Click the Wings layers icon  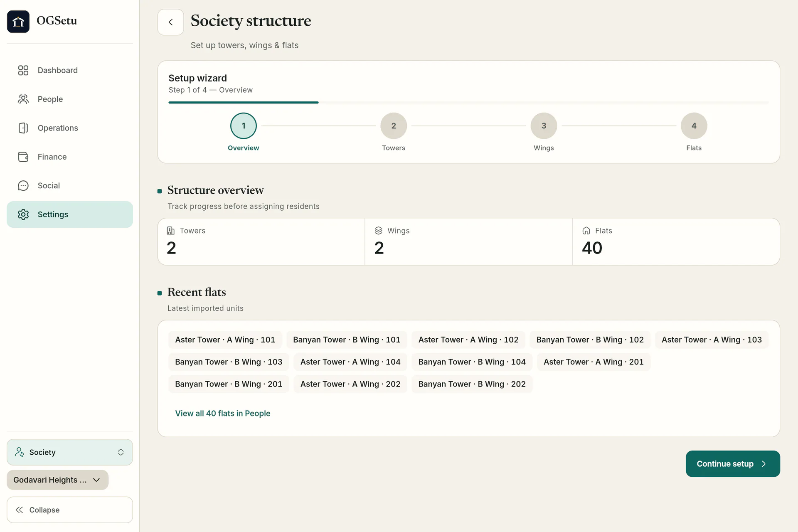[378, 231]
